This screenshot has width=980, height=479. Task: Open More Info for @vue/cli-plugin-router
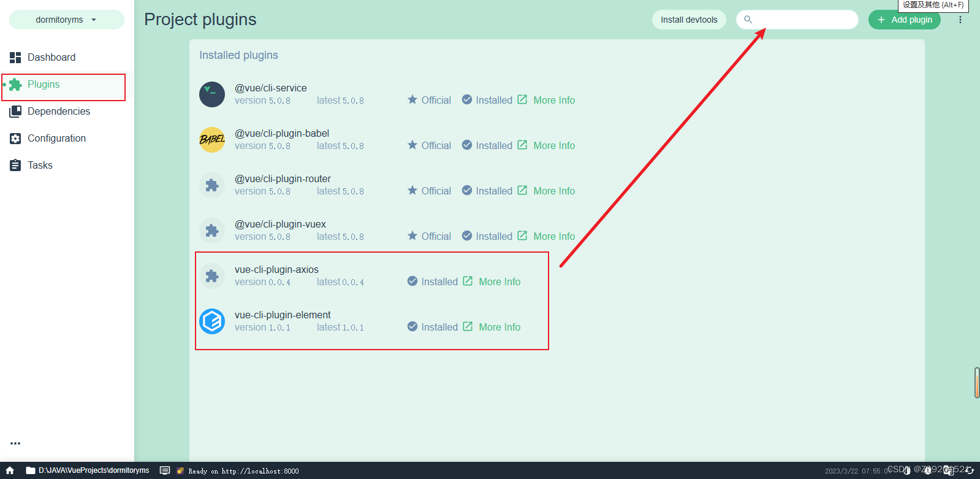(x=546, y=191)
